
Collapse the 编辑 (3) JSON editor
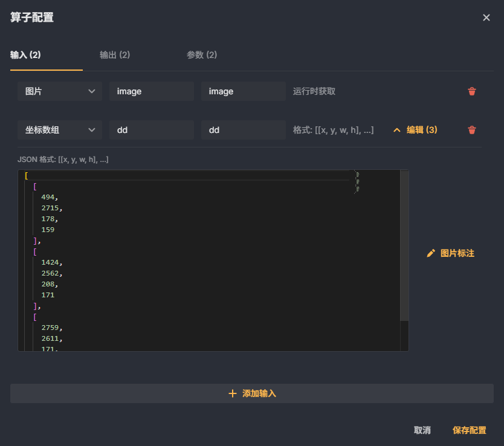coord(415,130)
